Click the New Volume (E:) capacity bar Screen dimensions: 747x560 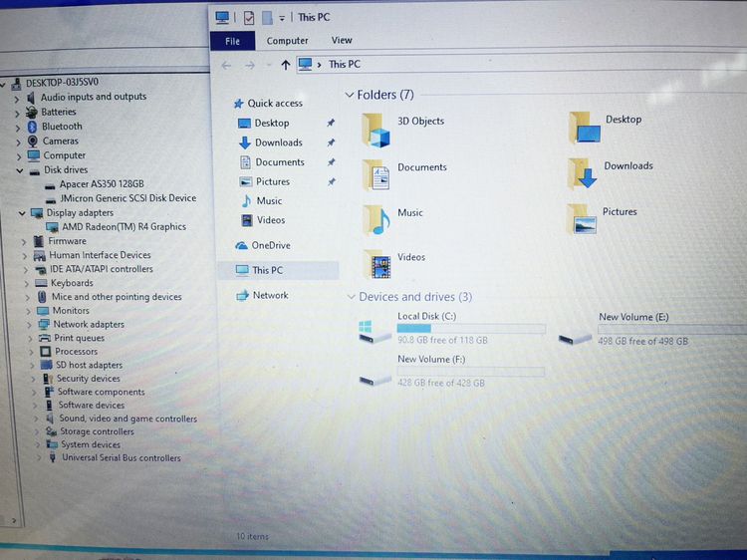coord(671,329)
